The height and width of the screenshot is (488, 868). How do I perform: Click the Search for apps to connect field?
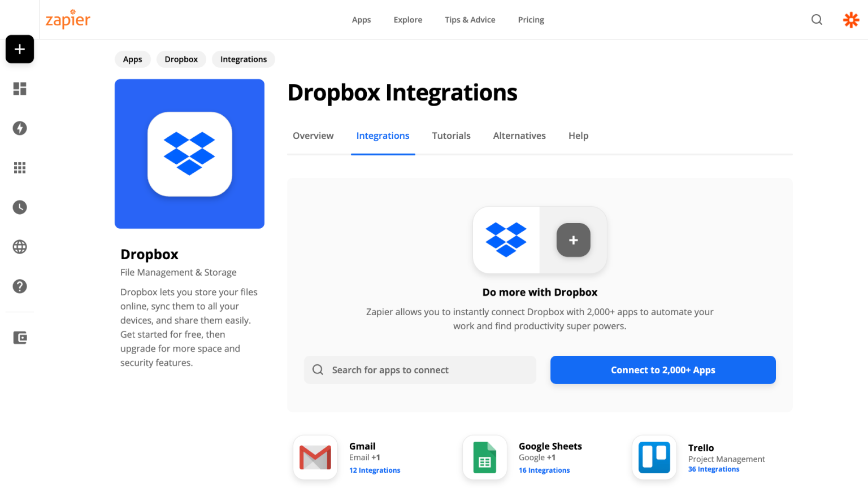420,370
